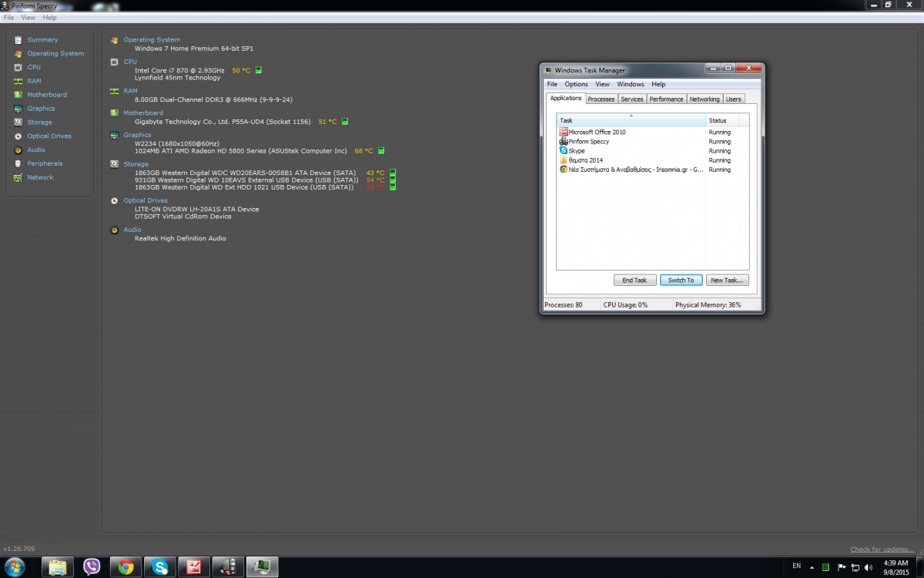Click the Realtek High Definition Audio text
Screen dimensions: 924x578
180,238
